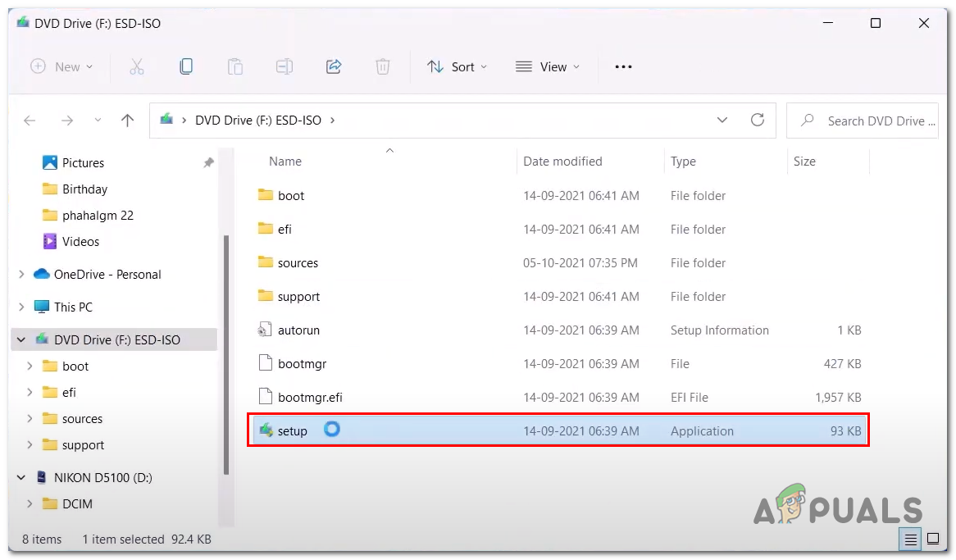Image resolution: width=956 pixels, height=560 pixels.
Task: Open the See more three-dots menu
Action: point(623,66)
